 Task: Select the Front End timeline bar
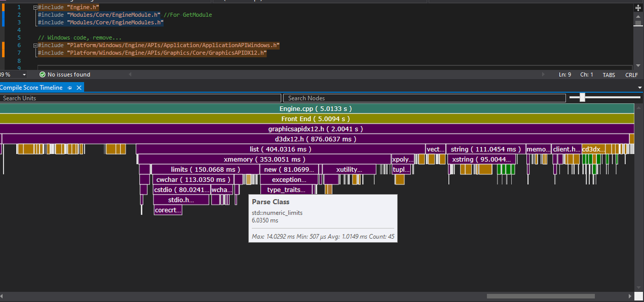(317, 119)
